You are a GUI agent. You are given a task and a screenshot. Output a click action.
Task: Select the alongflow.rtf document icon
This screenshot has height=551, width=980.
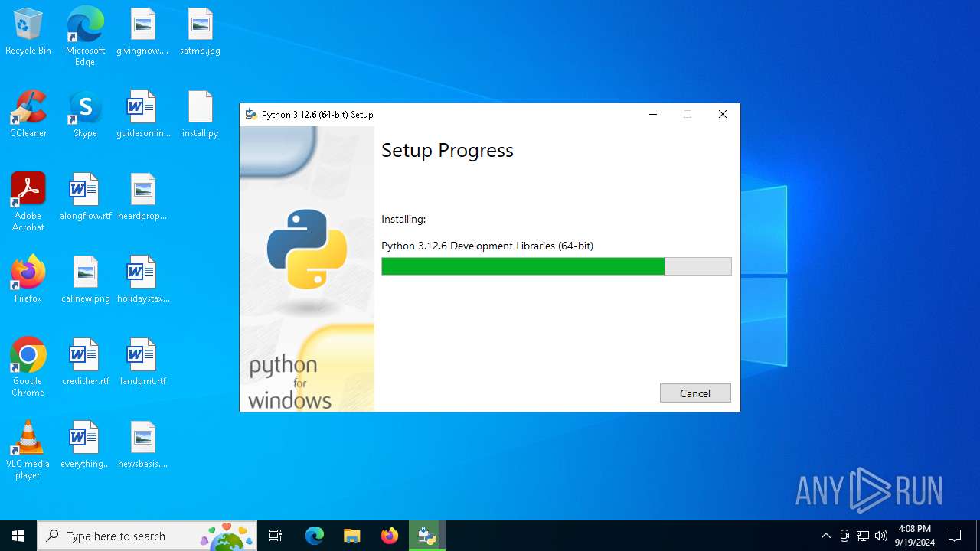pyautogui.click(x=85, y=197)
